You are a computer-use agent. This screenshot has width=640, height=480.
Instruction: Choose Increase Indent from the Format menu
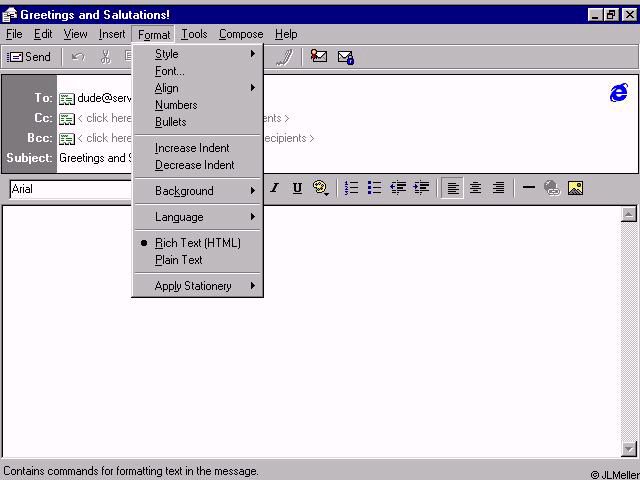coord(192,148)
